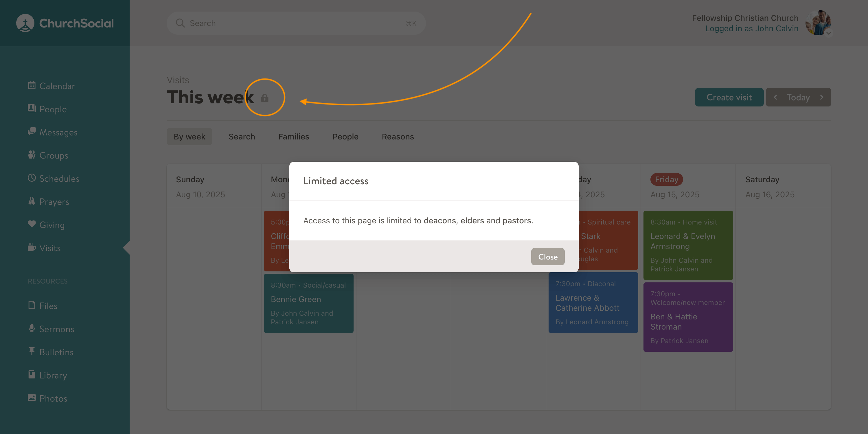The height and width of the screenshot is (434, 868).
Task: Click the Saturday Aug 16 column header
Action: tap(783, 186)
